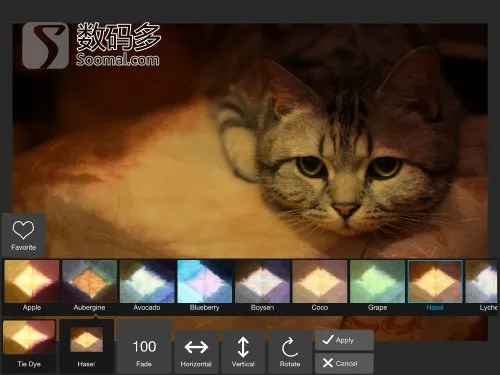Image resolution: width=500 pixels, height=375 pixels.
Task: Tap the highlighted Hasel overlay thumbnail
Action: click(435, 286)
